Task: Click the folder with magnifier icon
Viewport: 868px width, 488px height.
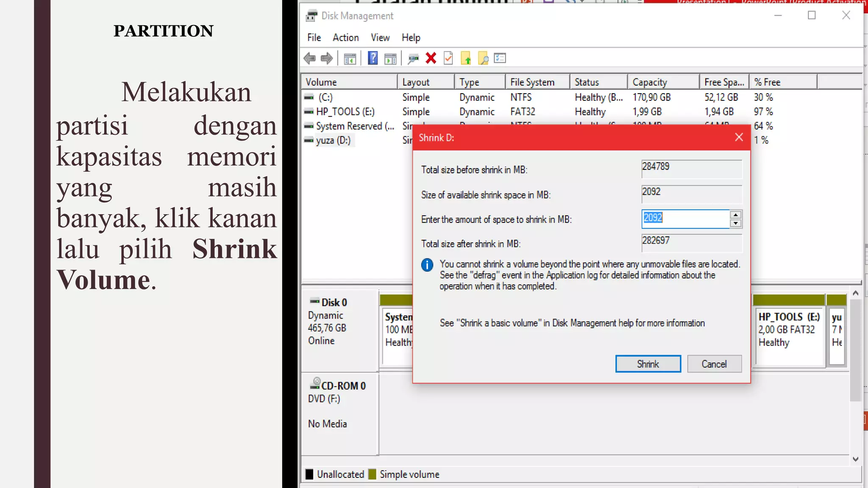Action: 483,58
